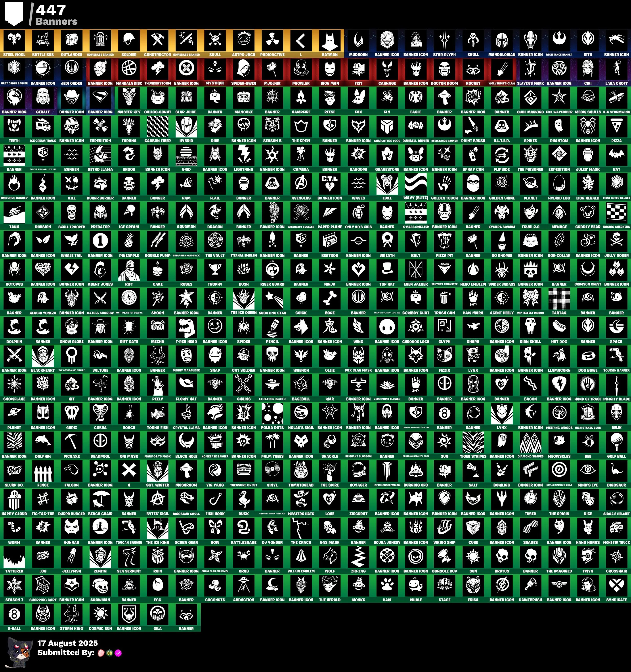The height and width of the screenshot is (672, 631).
Task: Pick the Jedi Order banner
Action: 72,69
